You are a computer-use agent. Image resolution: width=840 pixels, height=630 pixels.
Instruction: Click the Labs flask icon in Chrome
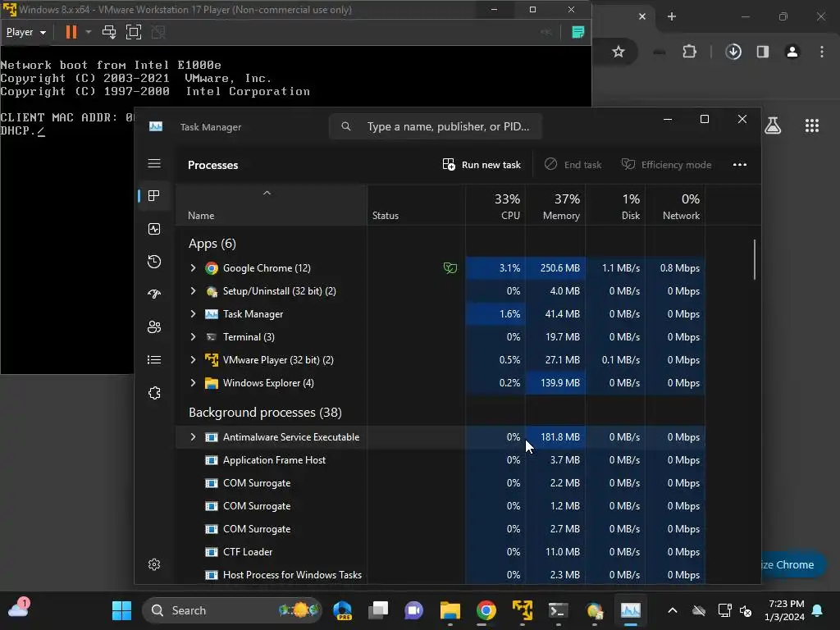pyautogui.click(x=773, y=126)
